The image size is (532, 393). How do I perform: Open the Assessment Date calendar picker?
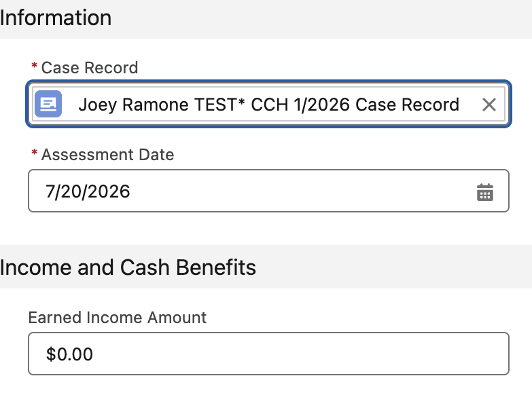pyautogui.click(x=485, y=192)
